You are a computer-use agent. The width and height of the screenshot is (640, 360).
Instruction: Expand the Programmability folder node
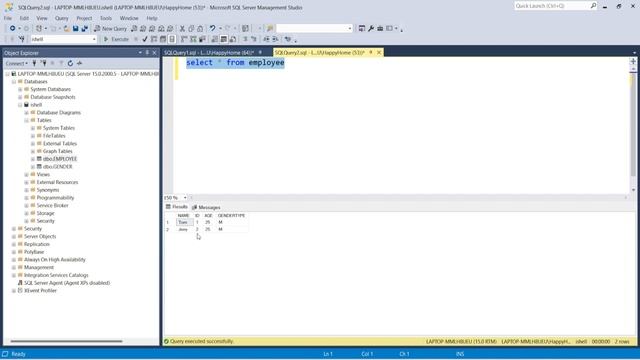click(x=27, y=198)
